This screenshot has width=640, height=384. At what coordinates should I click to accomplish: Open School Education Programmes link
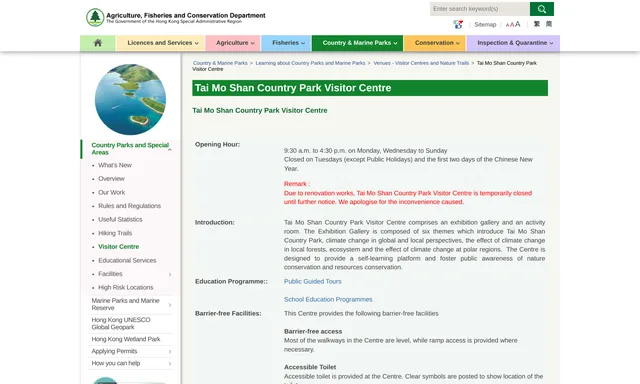(x=328, y=300)
